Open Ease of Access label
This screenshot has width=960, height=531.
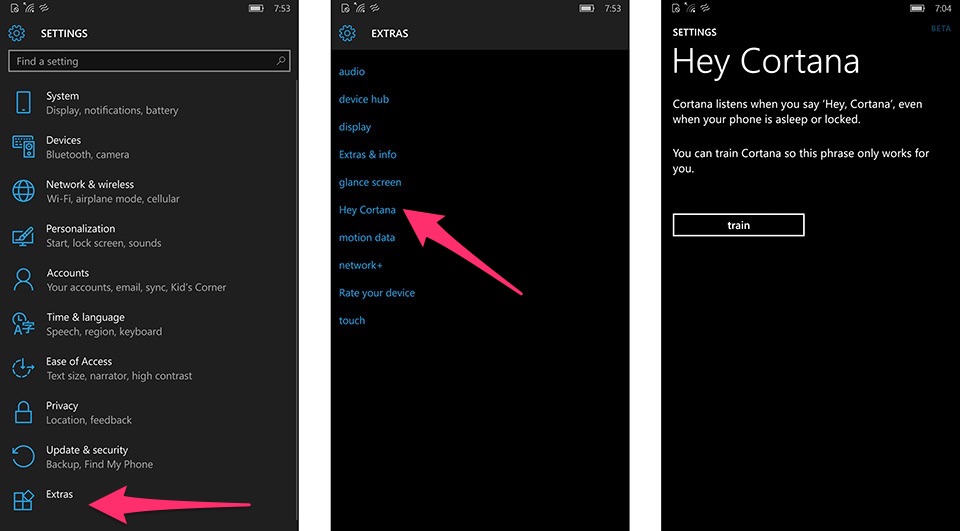[x=79, y=361]
